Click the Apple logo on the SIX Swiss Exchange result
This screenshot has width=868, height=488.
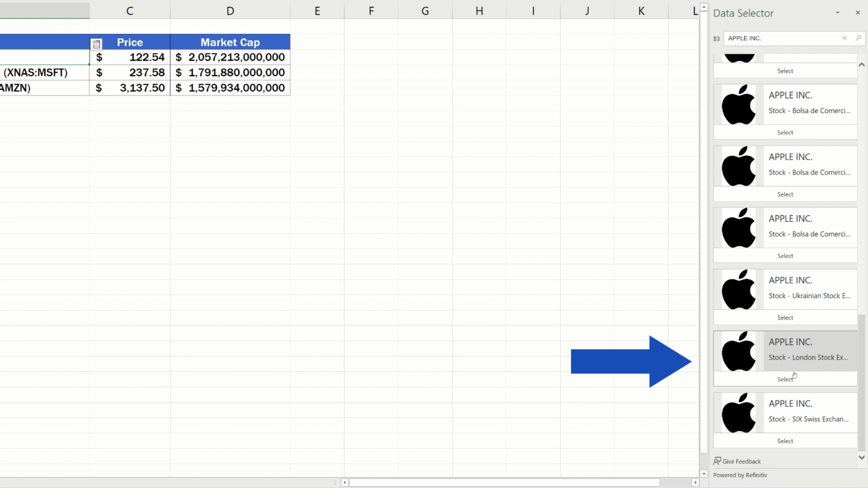(x=737, y=413)
